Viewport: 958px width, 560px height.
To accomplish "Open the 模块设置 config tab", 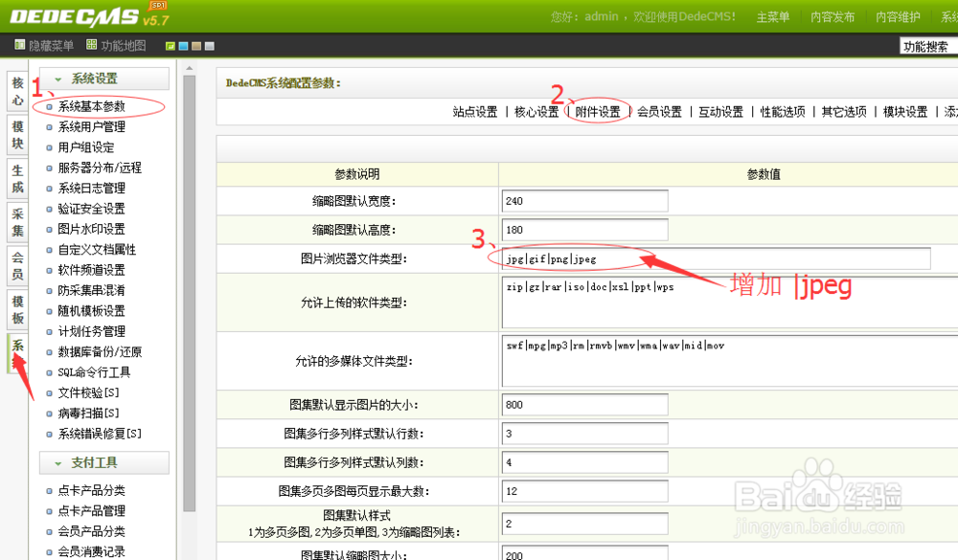I will (x=905, y=112).
